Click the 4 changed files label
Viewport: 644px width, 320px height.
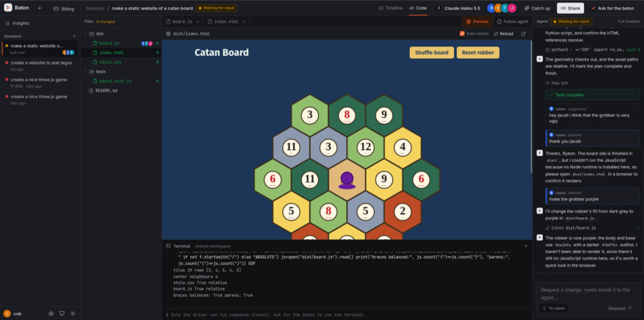click(105, 22)
